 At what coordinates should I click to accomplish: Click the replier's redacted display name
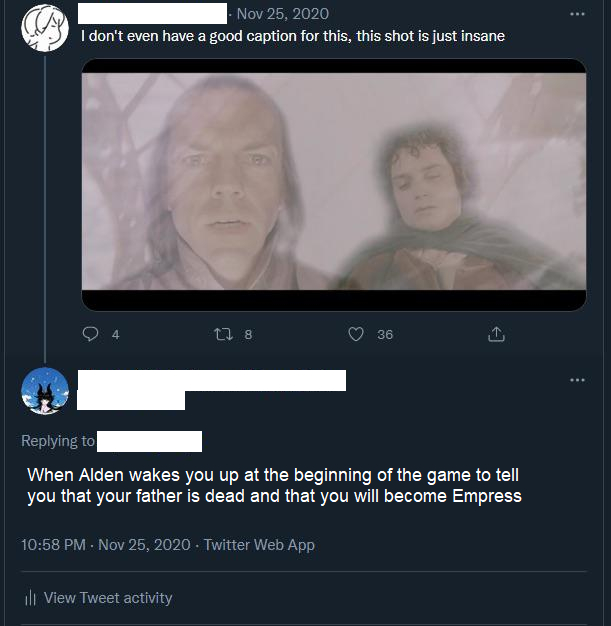212,380
